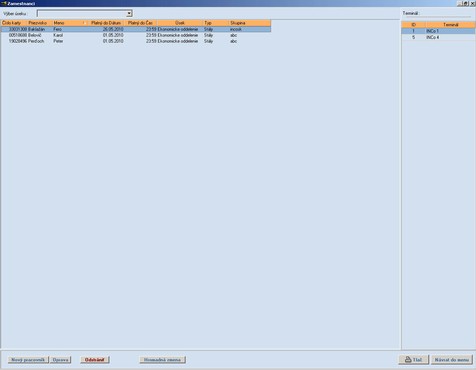Select terminal INCo 1 in list
The width and height of the screenshot is (476, 370).
point(438,31)
